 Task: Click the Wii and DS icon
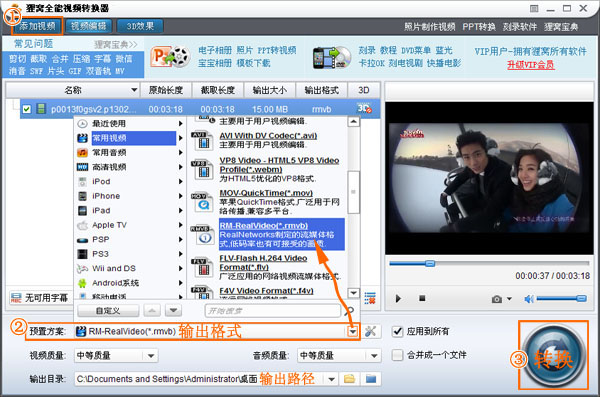82,269
